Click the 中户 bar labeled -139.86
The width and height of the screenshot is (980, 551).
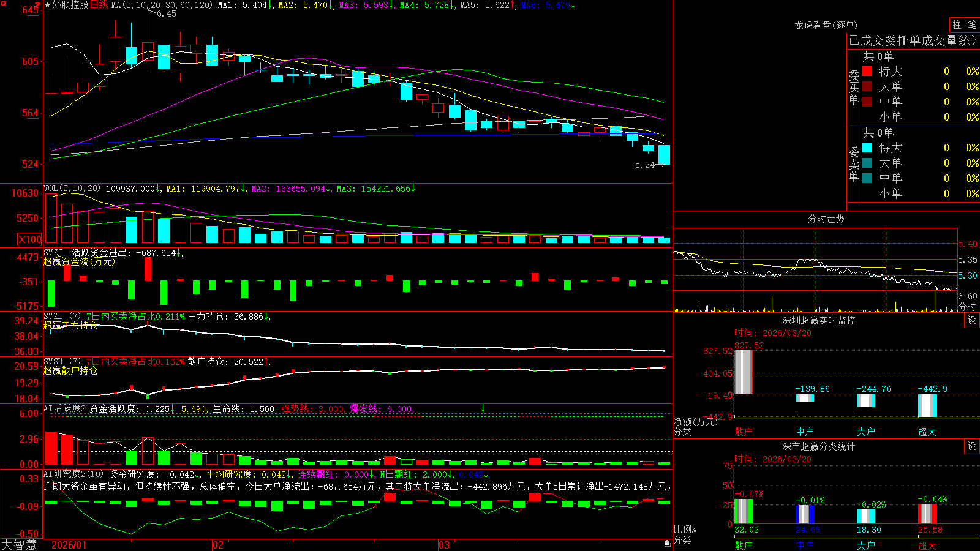[805, 397]
